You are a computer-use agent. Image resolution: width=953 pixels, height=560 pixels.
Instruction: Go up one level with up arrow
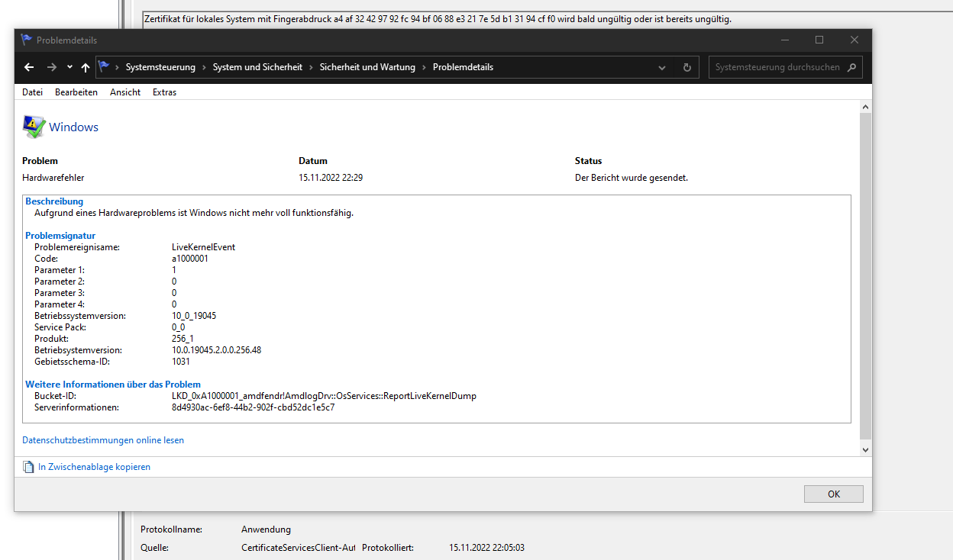click(x=85, y=67)
